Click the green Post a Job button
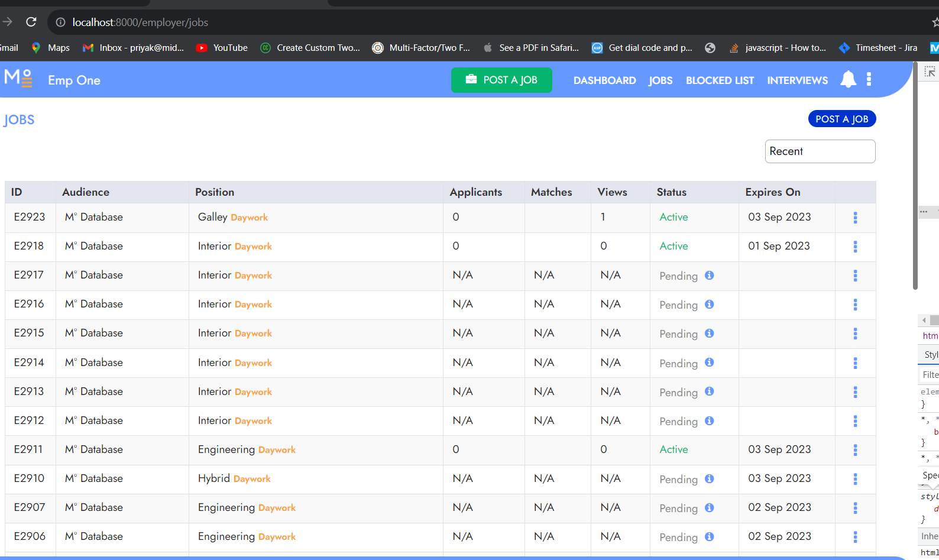 point(501,80)
